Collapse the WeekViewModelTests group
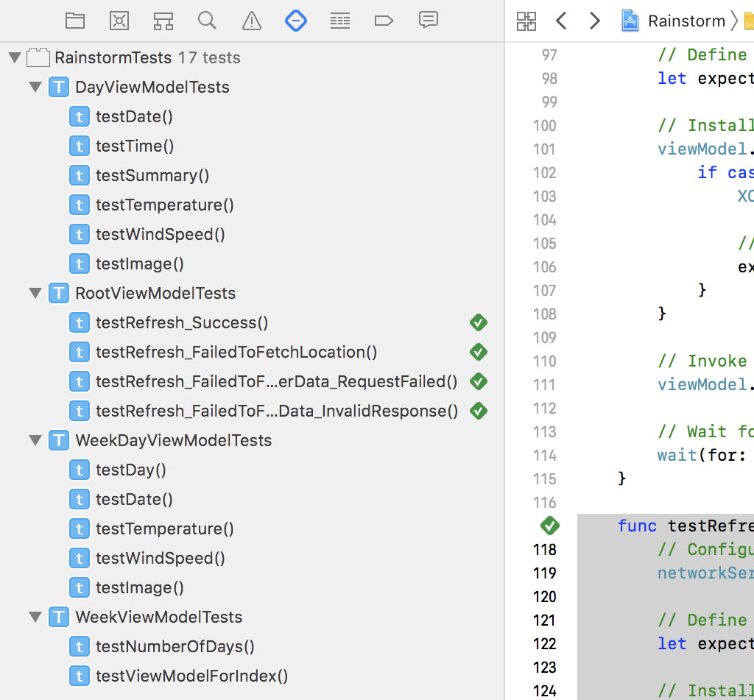The height and width of the screenshot is (700, 754). point(35,617)
